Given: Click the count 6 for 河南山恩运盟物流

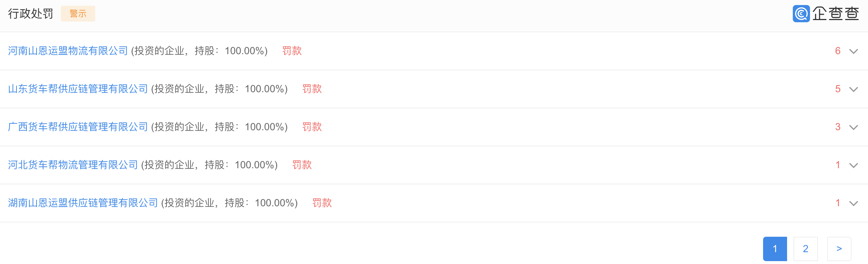Looking at the screenshot, I should (838, 51).
